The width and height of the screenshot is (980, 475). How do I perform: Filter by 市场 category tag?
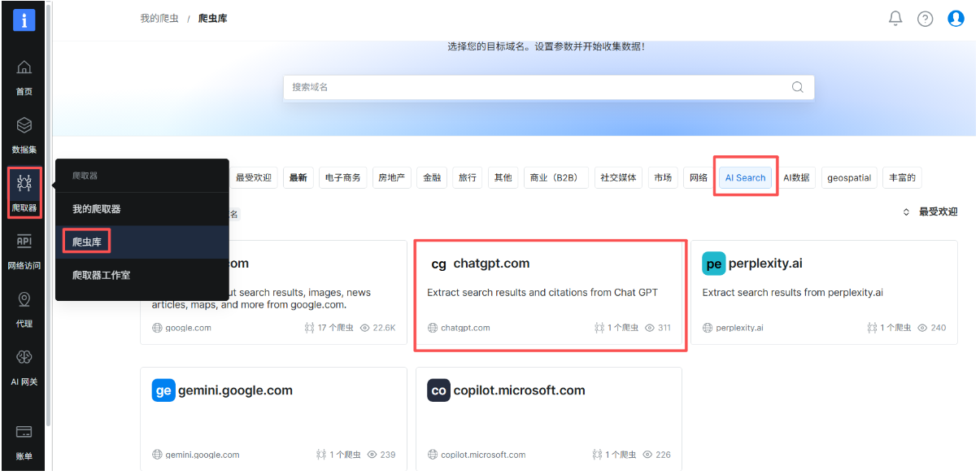coord(663,177)
